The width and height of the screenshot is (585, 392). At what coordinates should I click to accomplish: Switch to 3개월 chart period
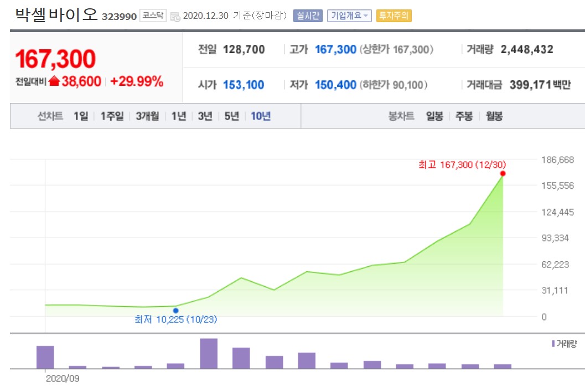tap(147, 116)
